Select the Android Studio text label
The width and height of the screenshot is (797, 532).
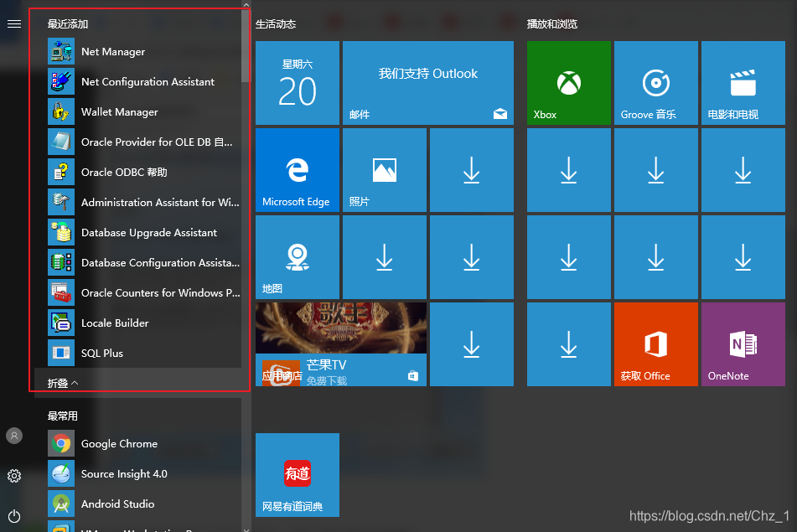click(x=118, y=504)
